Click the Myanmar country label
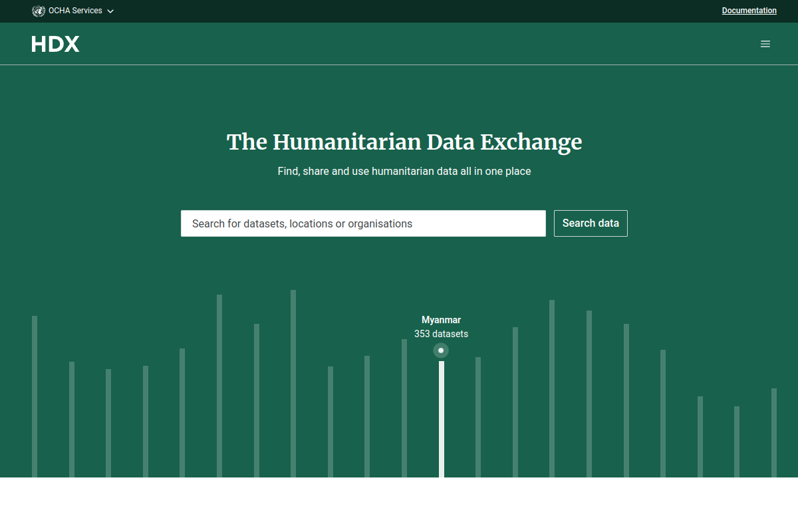Screen dimensions: 798x532 pyautogui.click(x=441, y=320)
